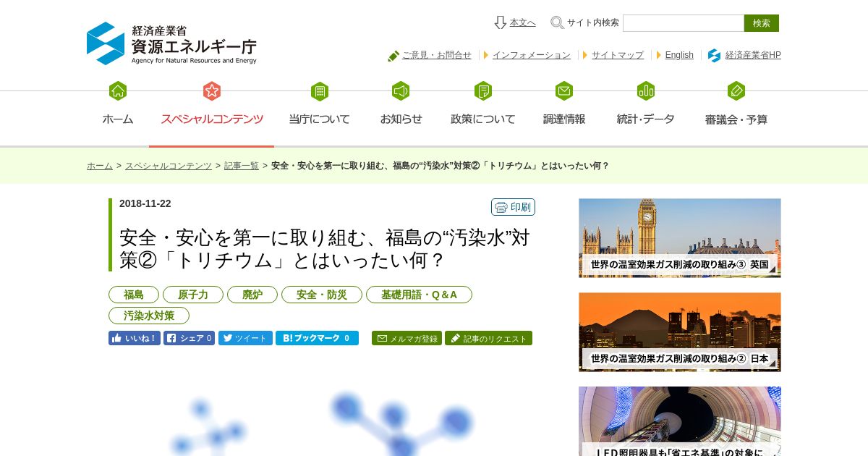The height and width of the screenshot is (456, 868).
Task: Switch to the English site link
Action: tap(679, 55)
